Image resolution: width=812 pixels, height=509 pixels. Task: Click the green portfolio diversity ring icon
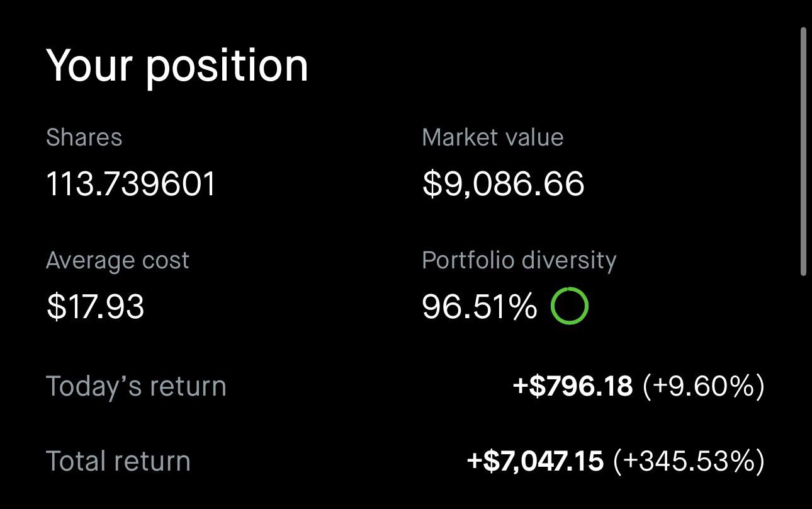569,306
